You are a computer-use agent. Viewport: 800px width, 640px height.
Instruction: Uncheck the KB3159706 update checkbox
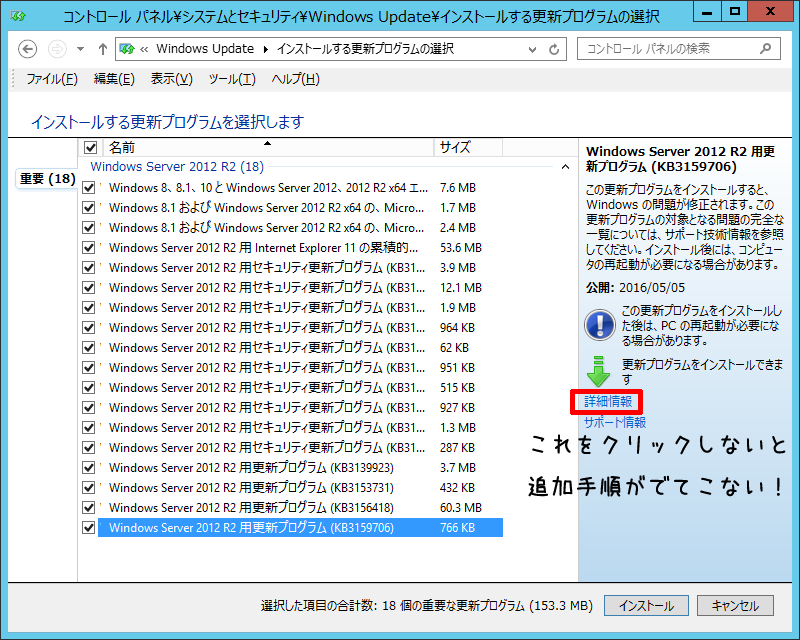click(x=90, y=528)
